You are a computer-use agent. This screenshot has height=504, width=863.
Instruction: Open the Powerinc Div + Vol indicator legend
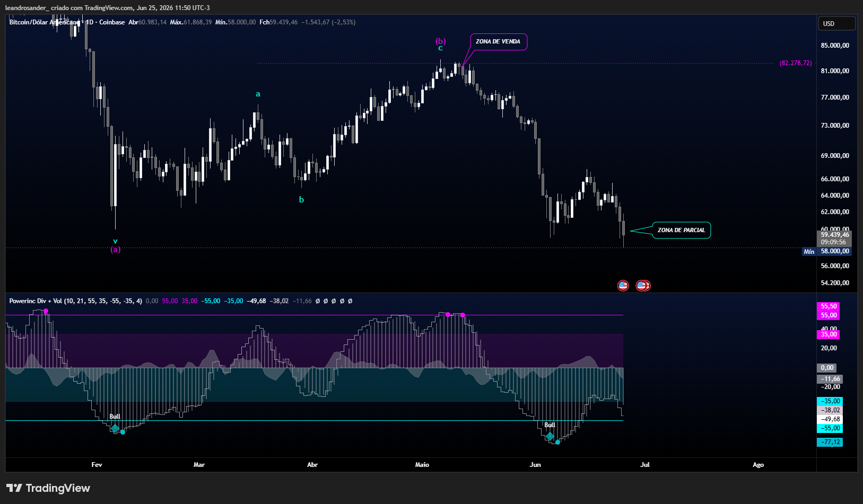pos(75,301)
